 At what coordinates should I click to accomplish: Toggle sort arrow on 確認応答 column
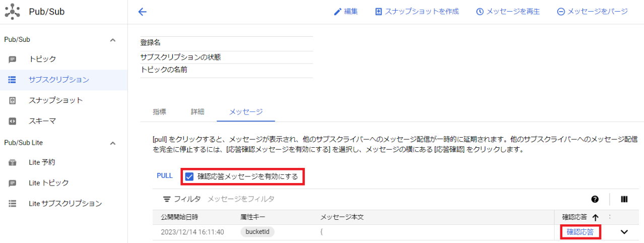(595, 218)
